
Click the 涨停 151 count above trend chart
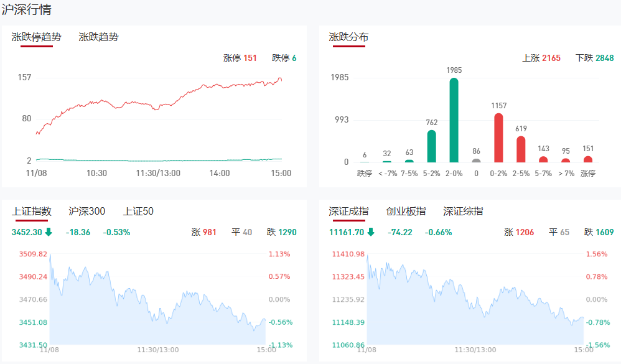[240, 58]
